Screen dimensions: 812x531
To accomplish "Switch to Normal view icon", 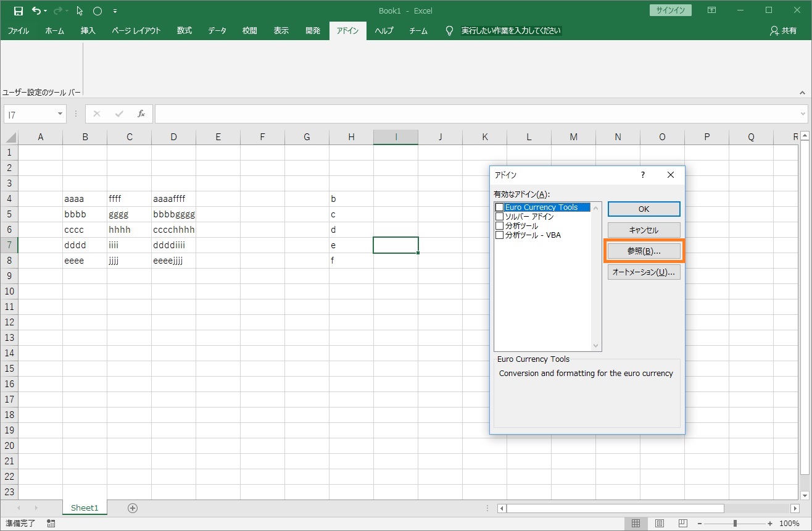I will coord(636,524).
